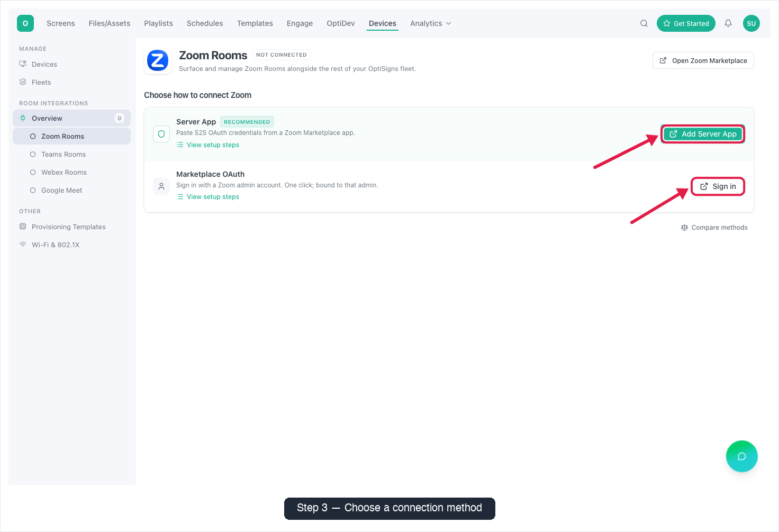Click the Overview count badge 0
This screenshot has width=779, height=532.
pos(119,118)
